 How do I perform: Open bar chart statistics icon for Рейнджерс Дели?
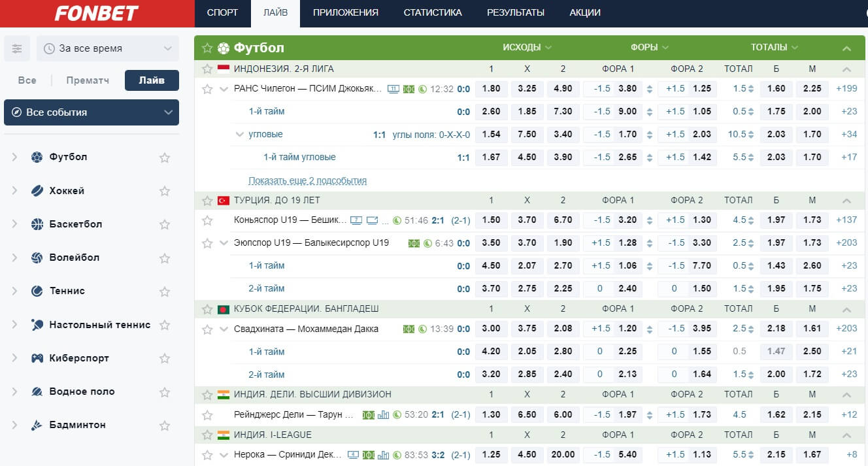384,414
